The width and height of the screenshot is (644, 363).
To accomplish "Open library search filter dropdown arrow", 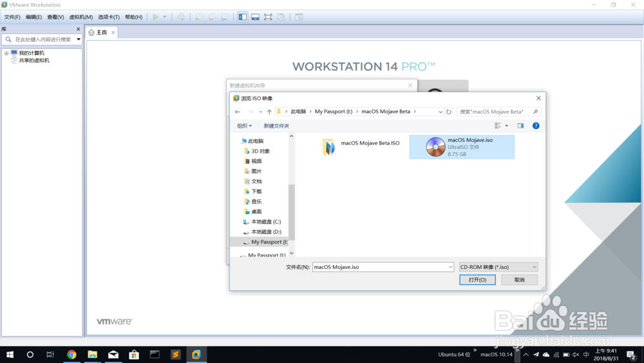I will 79,39.
